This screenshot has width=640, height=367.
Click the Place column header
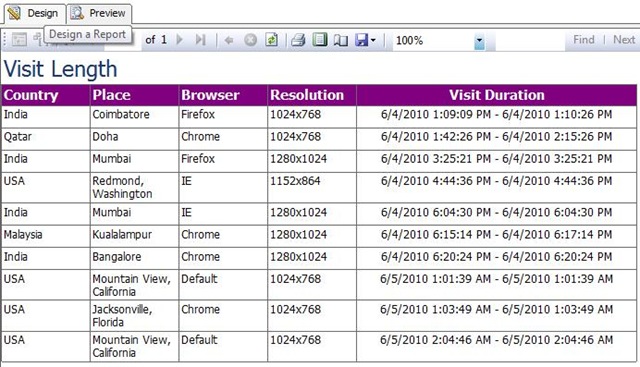point(134,95)
